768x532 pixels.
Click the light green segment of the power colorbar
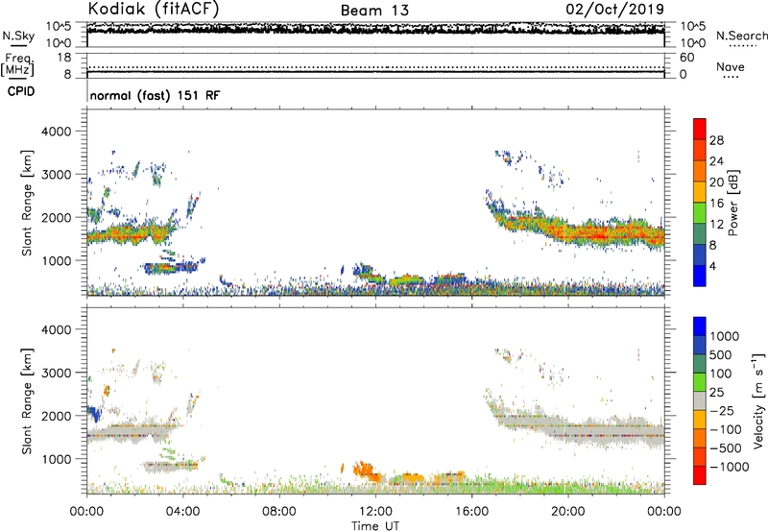pos(700,213)
